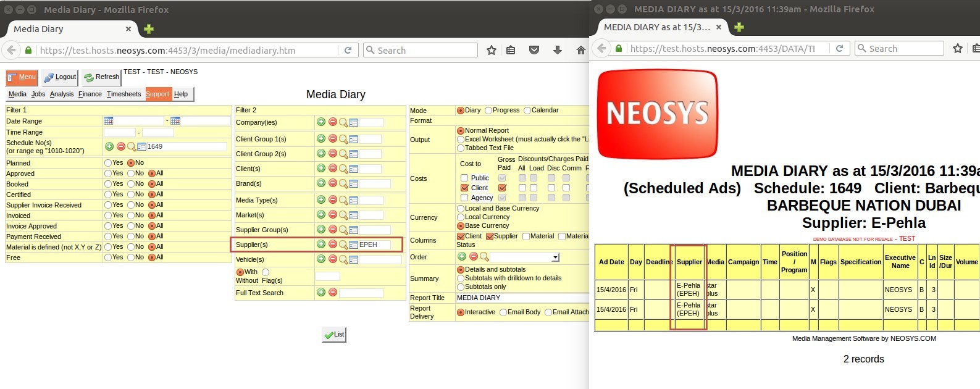Set Certified filter to All
The image size is (980, 389).
tap(152, 194)
